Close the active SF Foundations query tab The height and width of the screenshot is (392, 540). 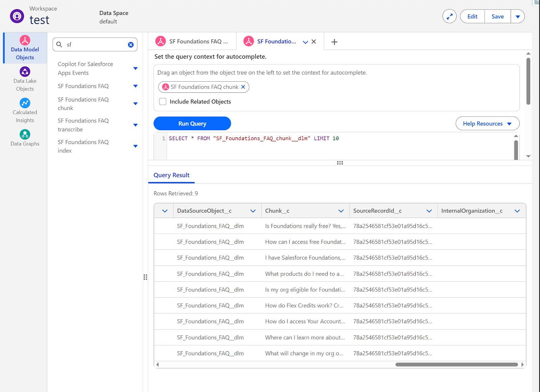point(314,41)
